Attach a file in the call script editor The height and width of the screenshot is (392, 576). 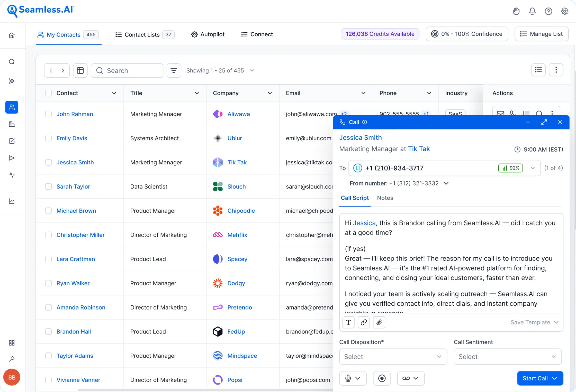click(x=379, y=322)
